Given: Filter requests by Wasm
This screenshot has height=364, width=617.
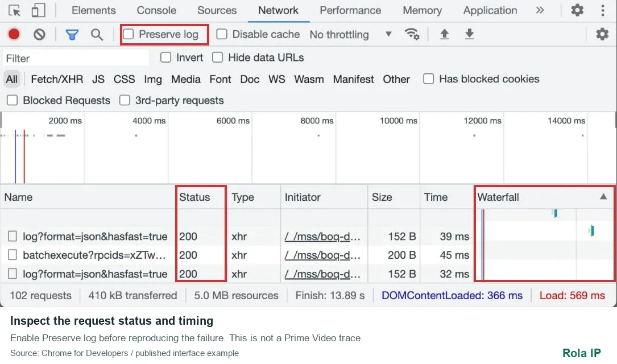Looking at the screenshot, I should coord(309,79).
